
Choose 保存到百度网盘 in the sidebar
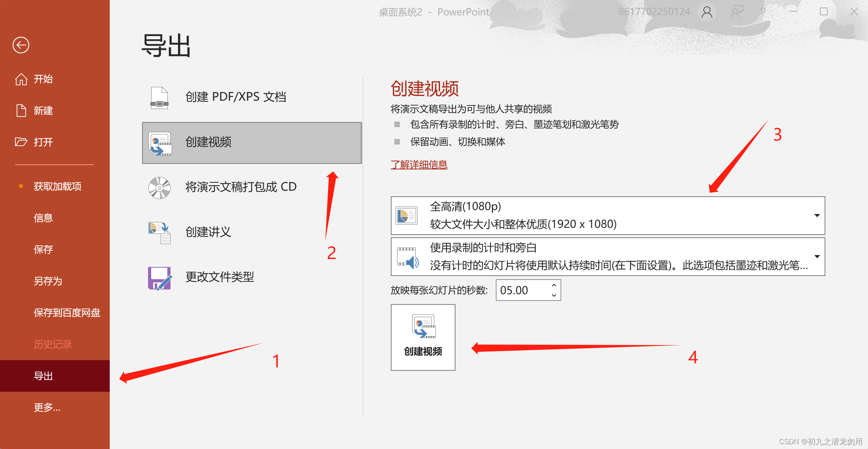(55, 313)
